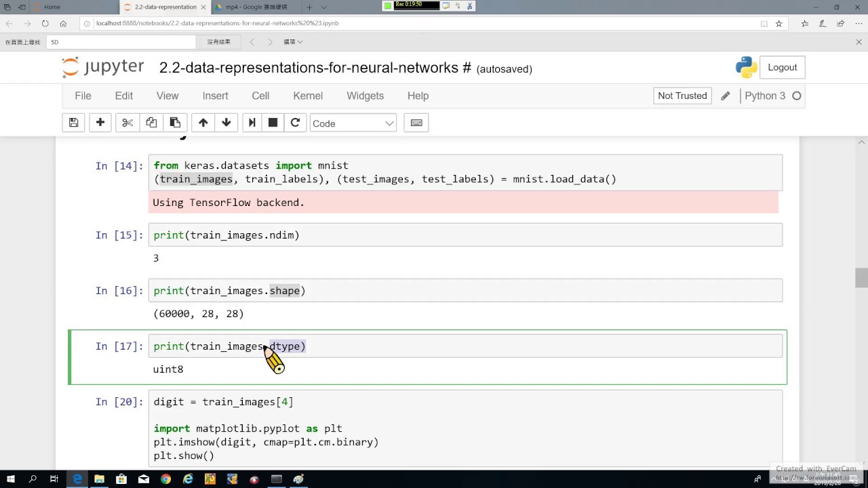Image resolution: width=868 pixels, height=488 pixels.
Task: Open the View menu
Action: coord(167,96)
